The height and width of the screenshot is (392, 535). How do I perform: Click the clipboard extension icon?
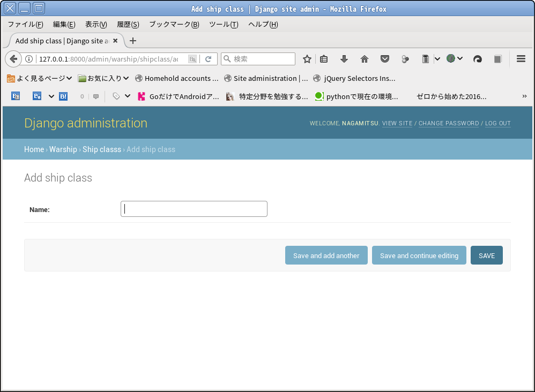pyautogui.click(x=425, y=59)
